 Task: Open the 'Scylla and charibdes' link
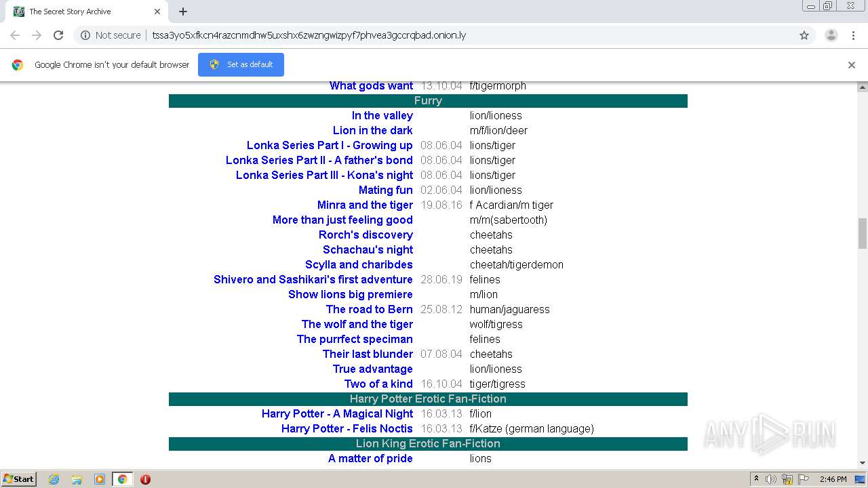point(359,264)
